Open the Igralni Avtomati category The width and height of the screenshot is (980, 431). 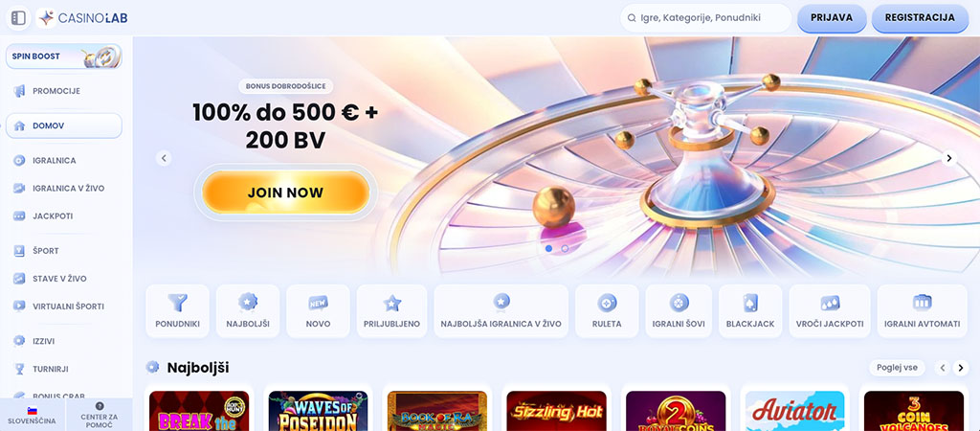922,311
